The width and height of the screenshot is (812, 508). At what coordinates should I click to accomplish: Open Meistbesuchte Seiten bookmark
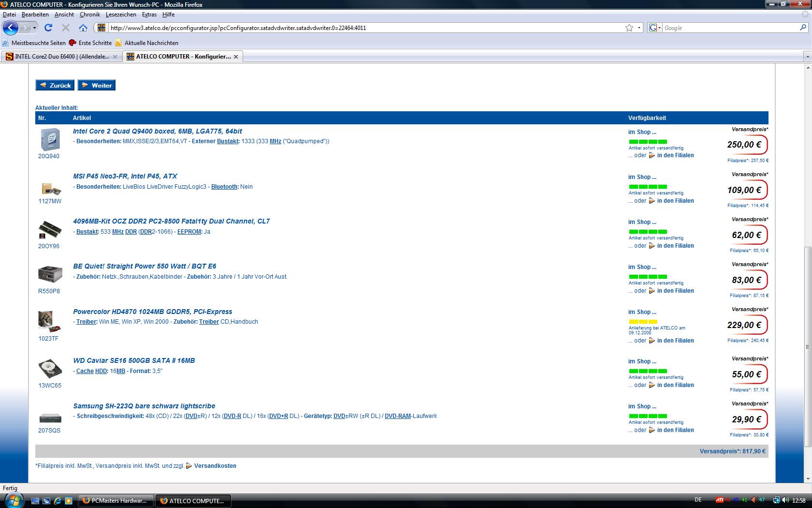tap(34, 43)
